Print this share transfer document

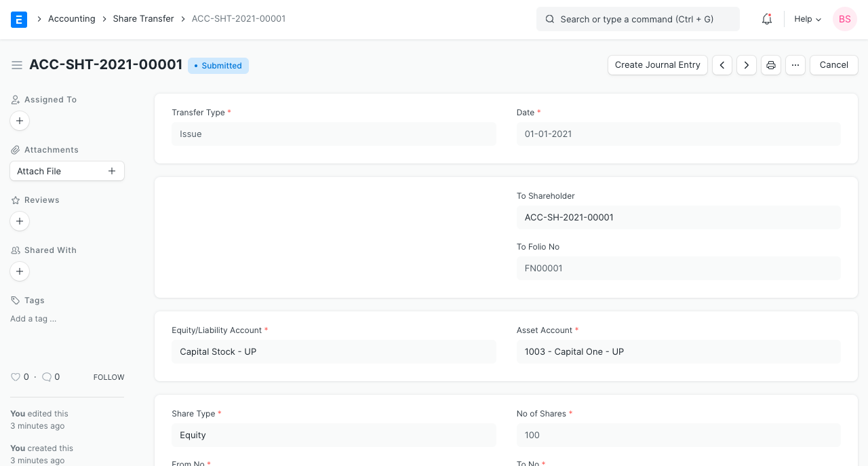coord(770,64)
